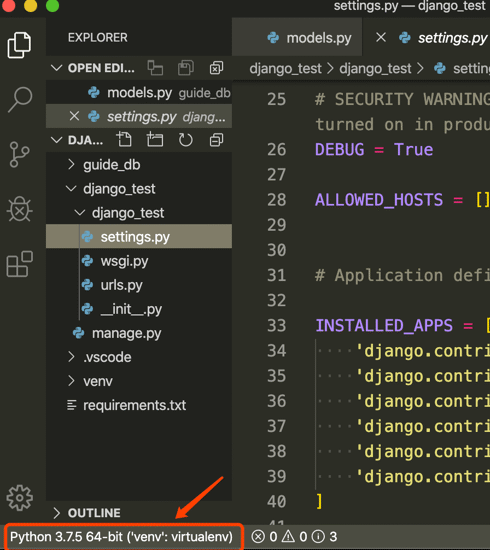Click Close All Editors icon

click(x=216, y=68)
